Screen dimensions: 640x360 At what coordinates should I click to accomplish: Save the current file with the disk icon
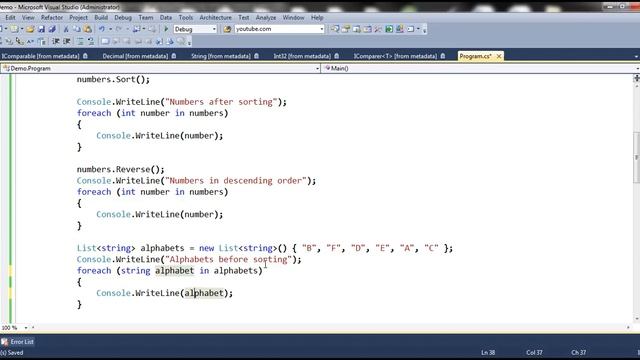coord(41,29)
